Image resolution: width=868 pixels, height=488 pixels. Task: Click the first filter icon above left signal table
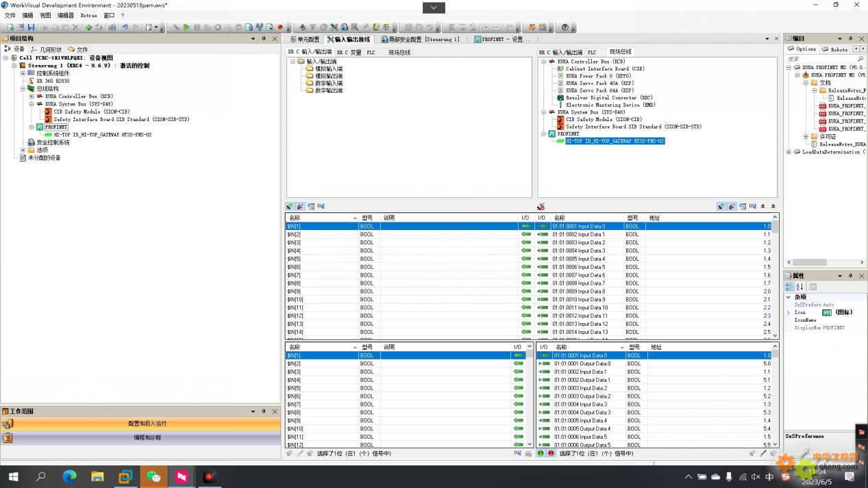290,206
